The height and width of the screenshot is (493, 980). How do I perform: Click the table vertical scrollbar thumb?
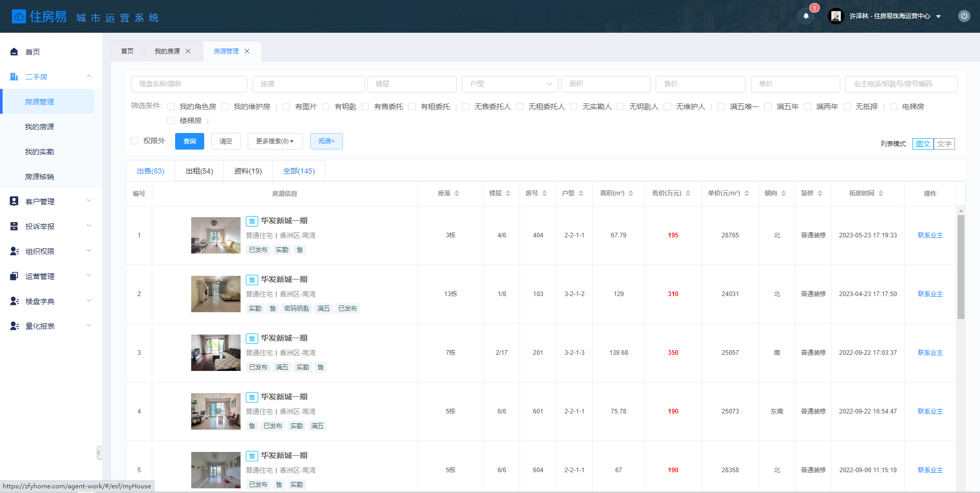(961, 267)
